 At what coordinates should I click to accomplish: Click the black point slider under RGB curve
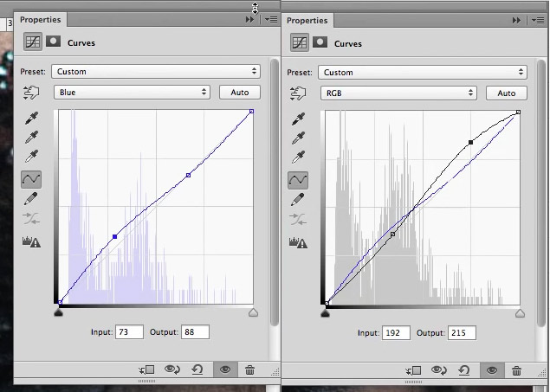[325, 313]
